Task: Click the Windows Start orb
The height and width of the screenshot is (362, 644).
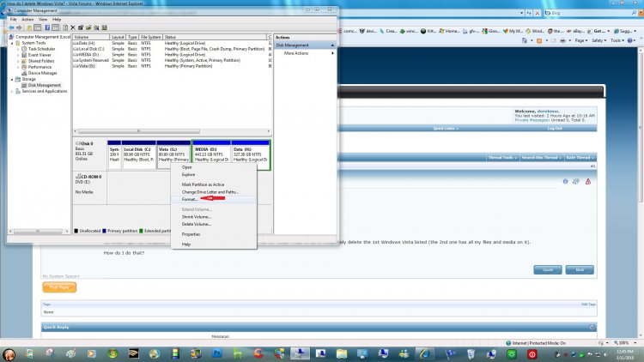Action: [x=9, y=354]
